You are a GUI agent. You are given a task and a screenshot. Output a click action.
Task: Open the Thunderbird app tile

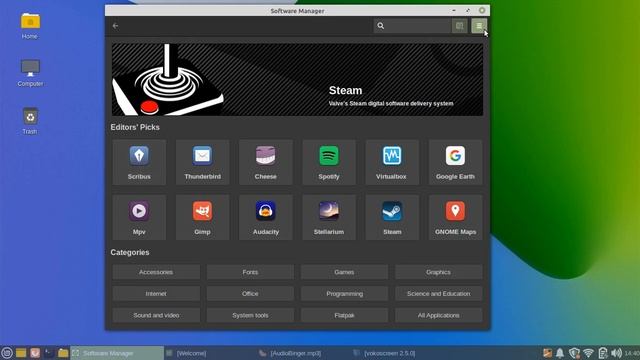pos(202,162)
